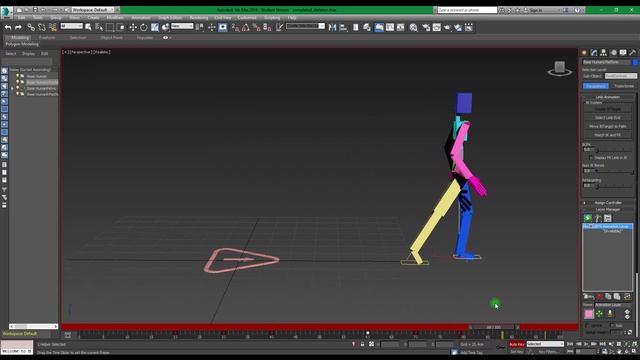
Task: Click the Redo arrow in main toolbar
Action: pos(18,27)
